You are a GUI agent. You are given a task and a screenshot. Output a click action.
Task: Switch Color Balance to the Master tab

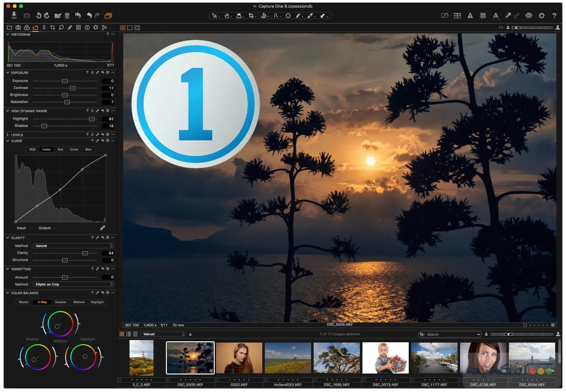click(23, 302)
